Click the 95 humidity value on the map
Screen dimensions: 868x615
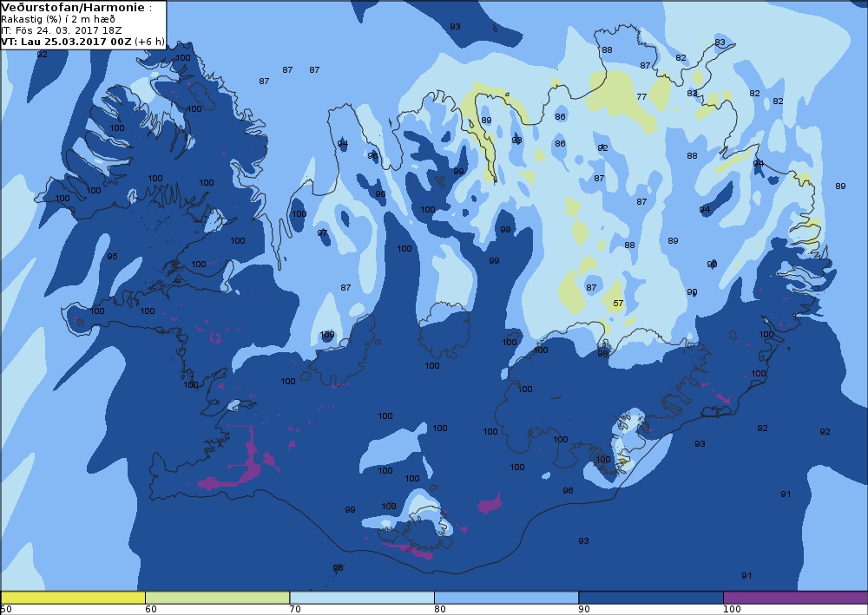[112, 256]
